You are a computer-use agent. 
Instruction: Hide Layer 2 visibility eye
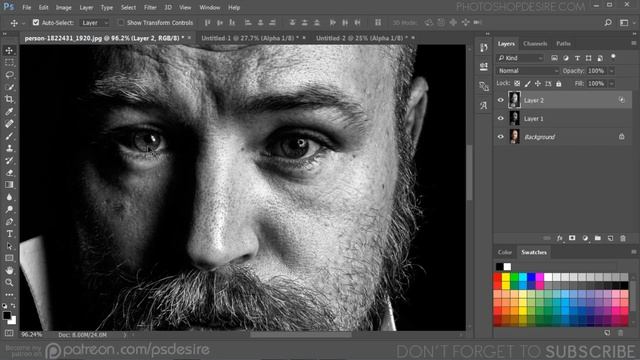click(501, 100)
